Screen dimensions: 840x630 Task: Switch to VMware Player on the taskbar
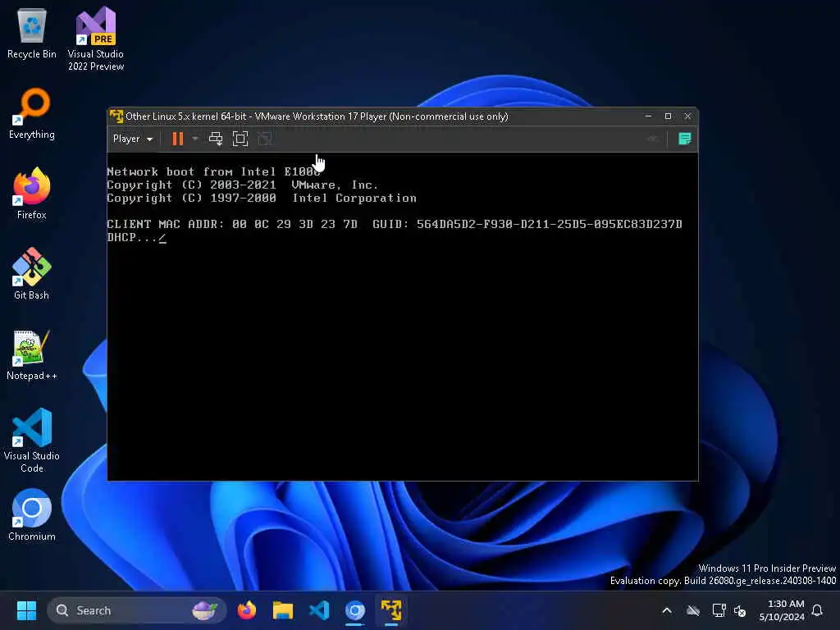point(391,610)
